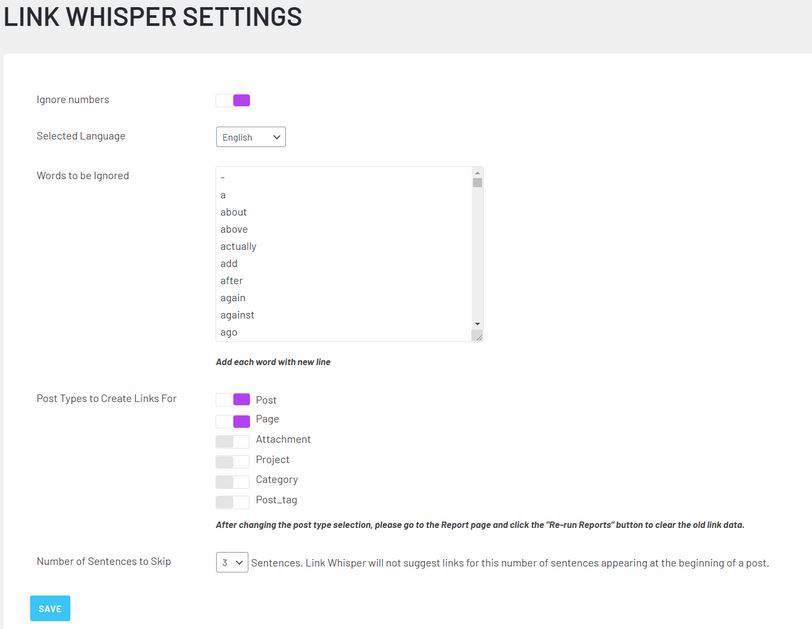
Task: Click the scroll-up arrow in ignored words list
Action: point(477,173)
